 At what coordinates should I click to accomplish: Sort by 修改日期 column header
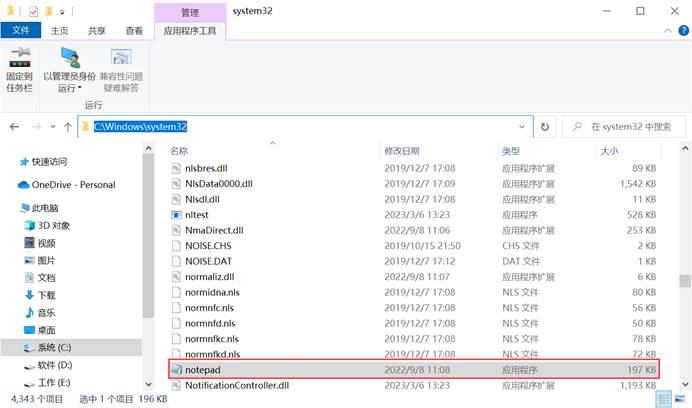point(404,150)
